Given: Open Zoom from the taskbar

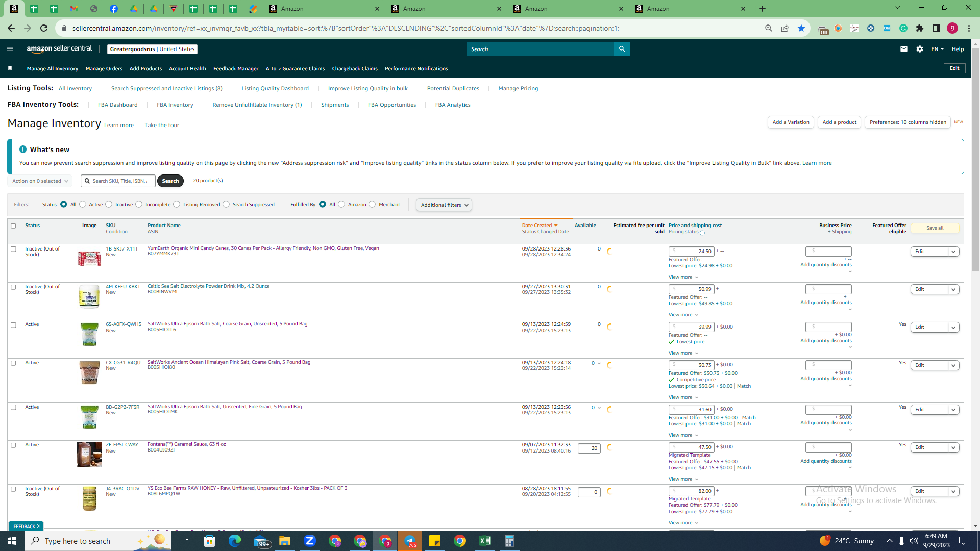Looking at the screenshot, I should click(x=310, y=541).
